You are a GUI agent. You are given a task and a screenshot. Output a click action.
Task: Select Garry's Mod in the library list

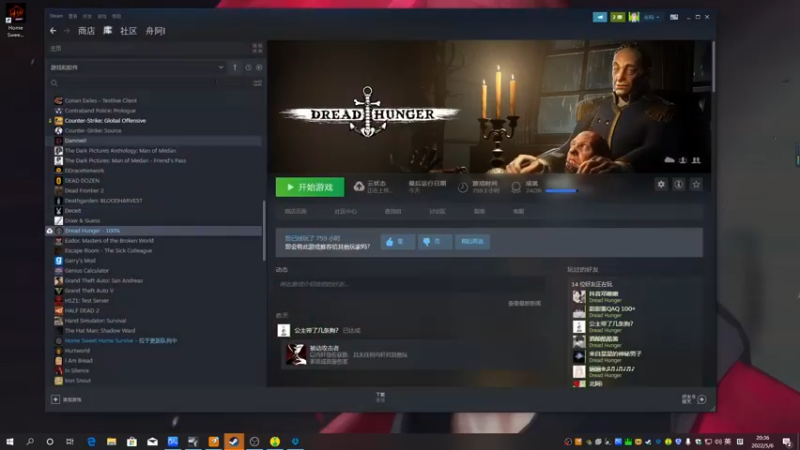click(x=80, y=261)
